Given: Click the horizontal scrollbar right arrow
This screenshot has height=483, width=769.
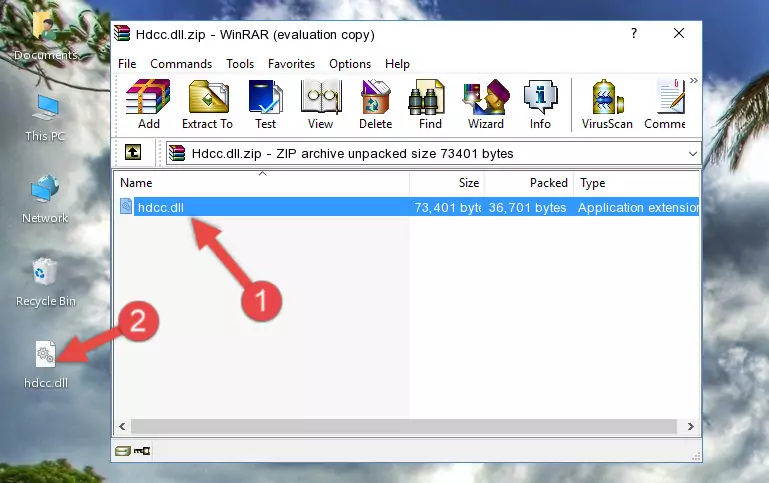Looking at the screenshot, I should 691,427.
